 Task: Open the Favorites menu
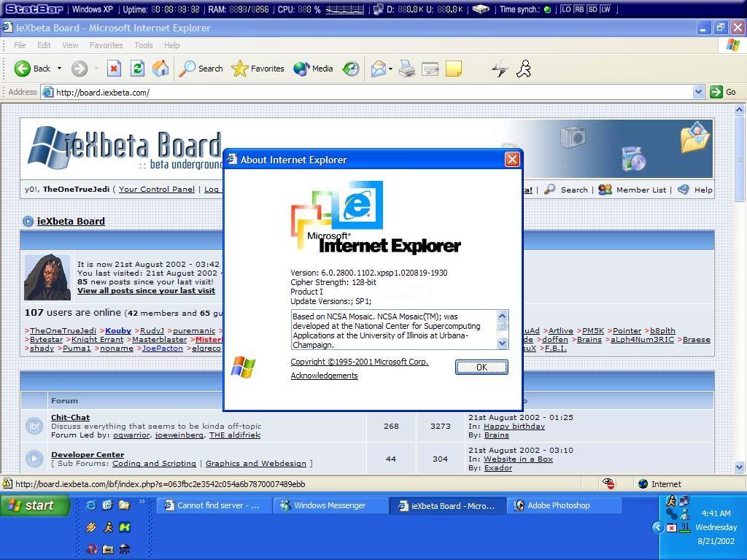click(107, 45)
